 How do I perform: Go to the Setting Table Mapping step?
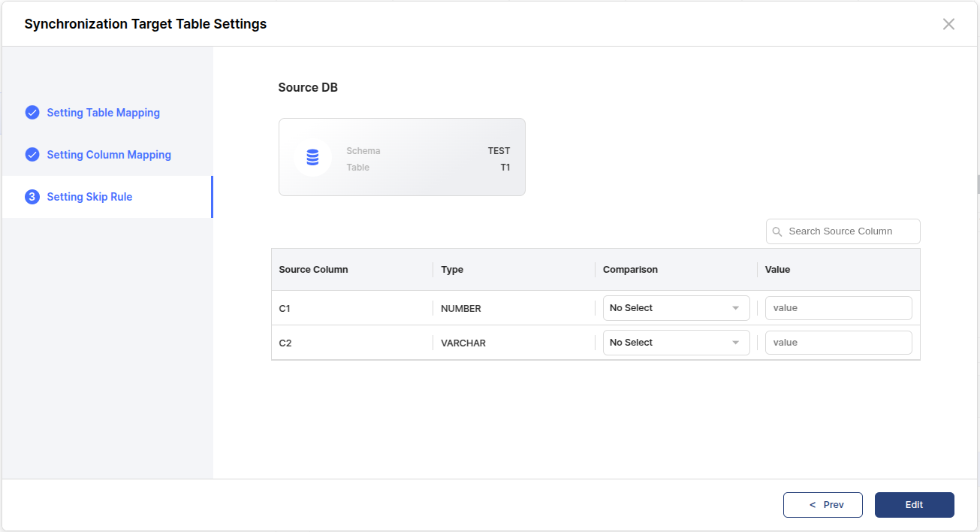103,113
